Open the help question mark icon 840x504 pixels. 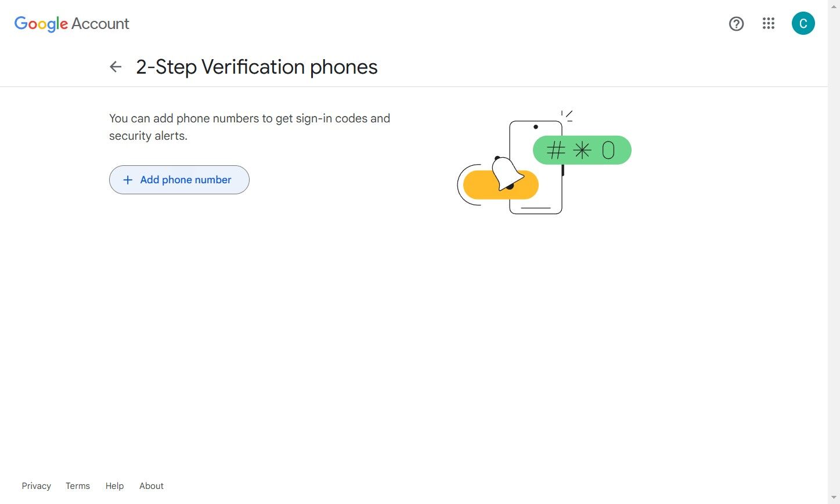coord(736,24)
